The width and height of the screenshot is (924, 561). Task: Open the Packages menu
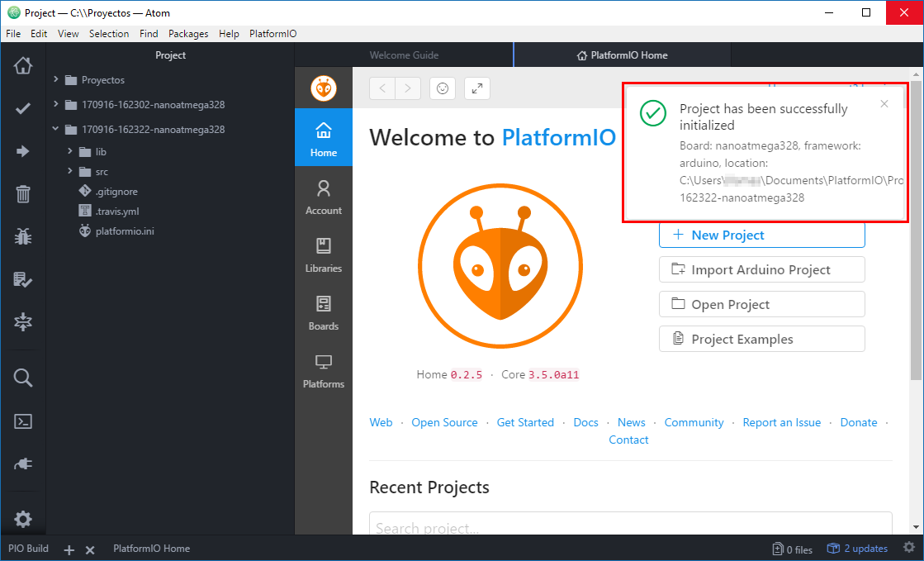tap(188, 34)
